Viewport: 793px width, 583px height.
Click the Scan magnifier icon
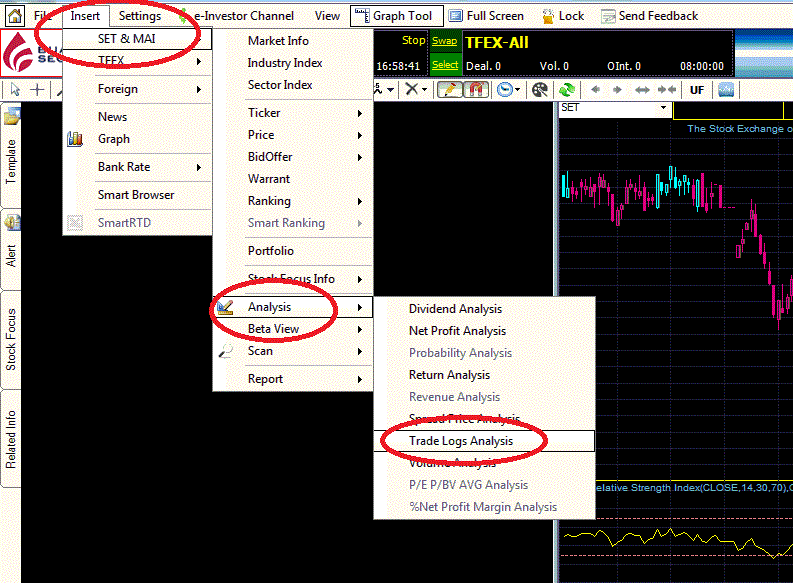pos(226,351)
